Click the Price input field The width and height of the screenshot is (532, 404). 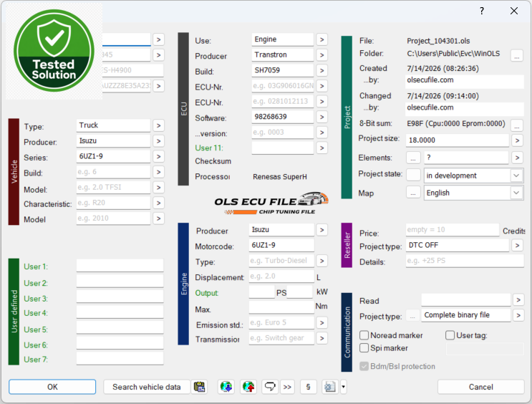[x=453, y=230]
